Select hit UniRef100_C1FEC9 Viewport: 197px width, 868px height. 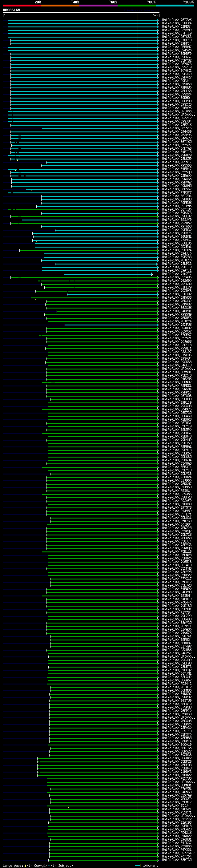[x=176, y=287]
